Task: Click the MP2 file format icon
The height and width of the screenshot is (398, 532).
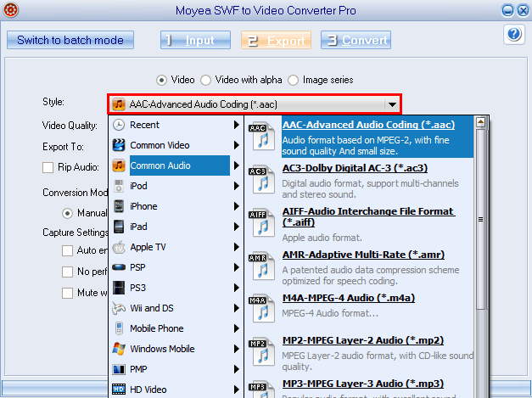Action: [262, 352]
